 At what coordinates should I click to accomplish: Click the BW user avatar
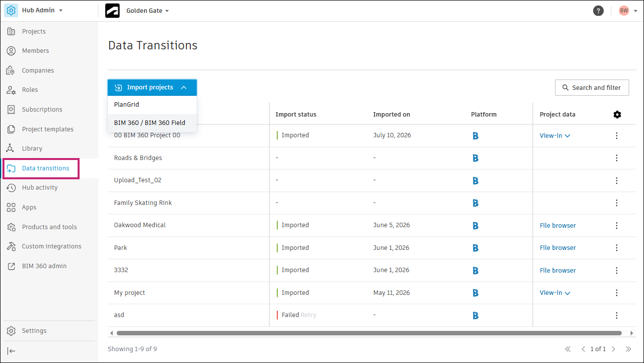click(x=624, y=11)
